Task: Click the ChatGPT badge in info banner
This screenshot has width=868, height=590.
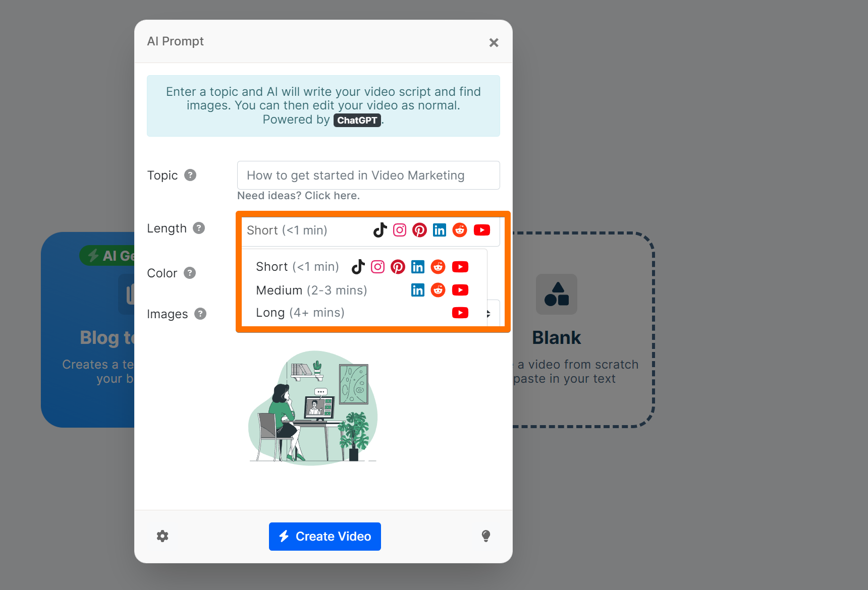Action: click(357, 120)
